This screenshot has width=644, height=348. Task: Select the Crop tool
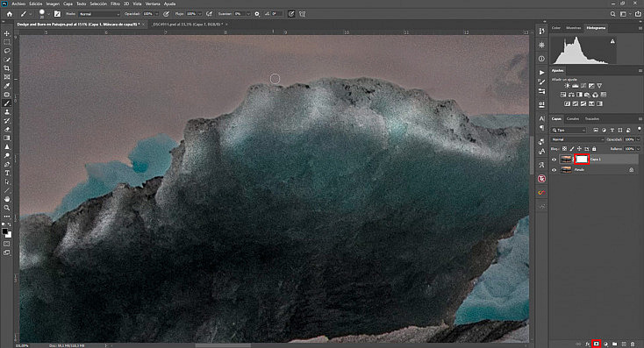tap(6, 68)
